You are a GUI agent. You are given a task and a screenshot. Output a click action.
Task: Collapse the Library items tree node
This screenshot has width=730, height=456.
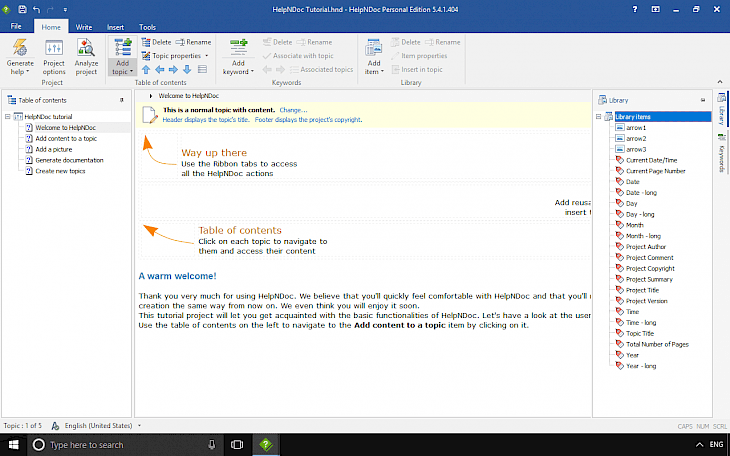tap(598, 116)
